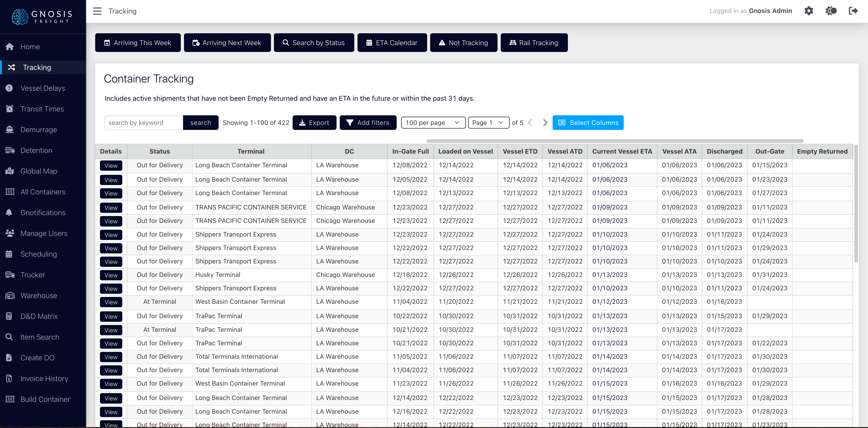Click the Export button

pyautogui.click(x=314, y=123)
